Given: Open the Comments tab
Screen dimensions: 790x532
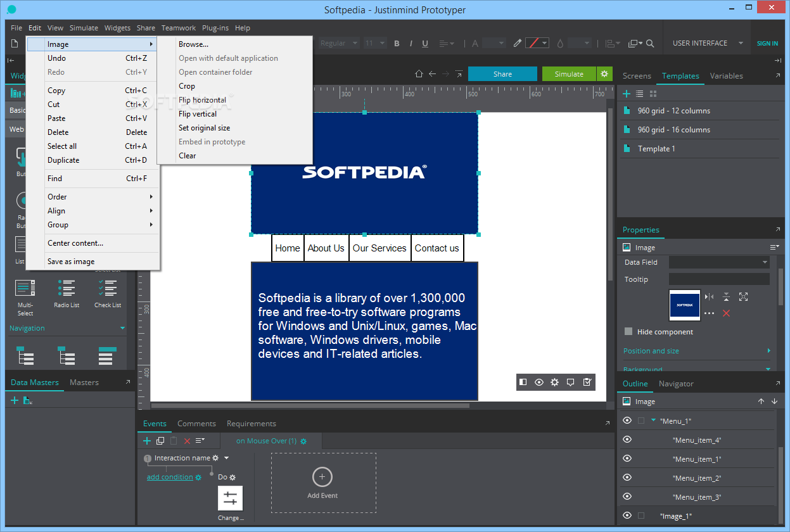Looking at the screenshot, I should pyautogui.click(x=196, y=424).
